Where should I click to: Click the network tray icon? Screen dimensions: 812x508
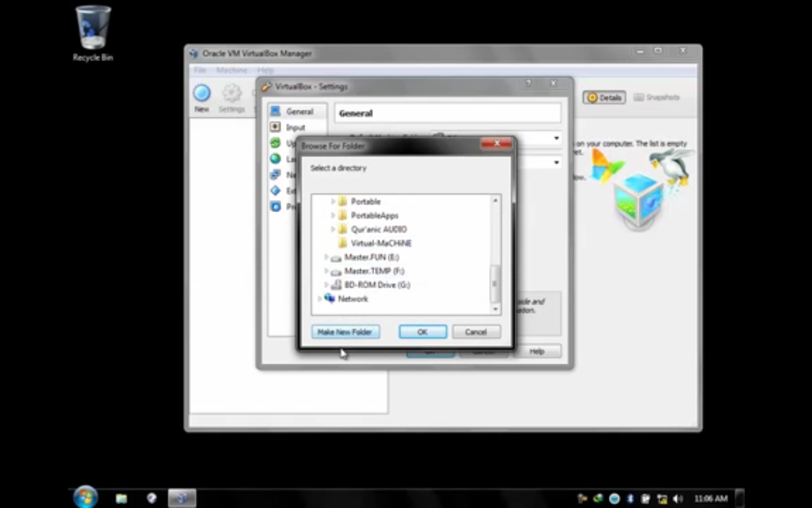(x=662, y=499)
